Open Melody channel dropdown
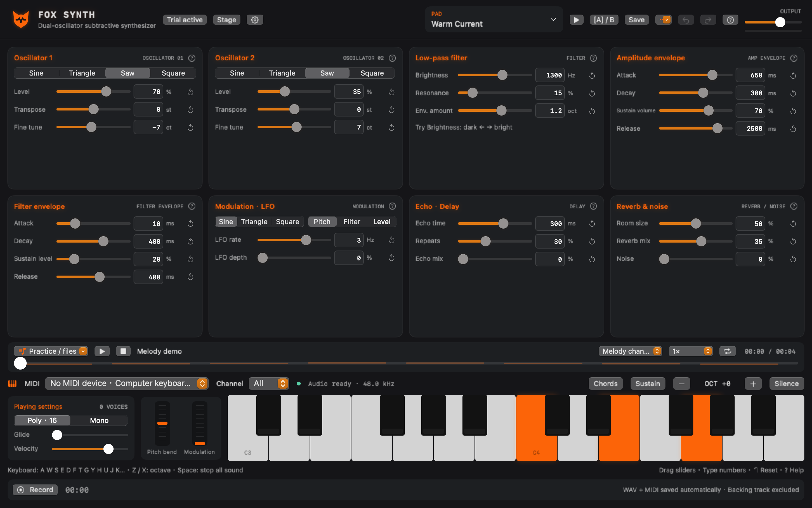This screenshot has width=812, height=508. (630, 351)
